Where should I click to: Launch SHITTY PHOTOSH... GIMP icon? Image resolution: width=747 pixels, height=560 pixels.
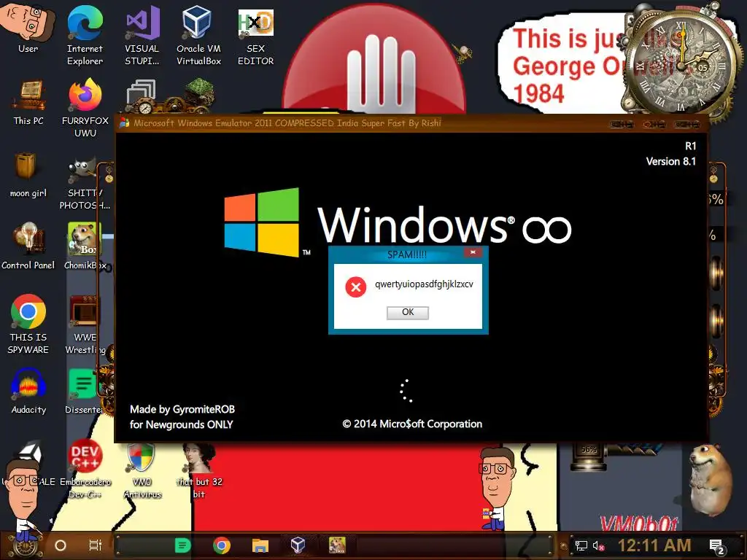[85, 184]
